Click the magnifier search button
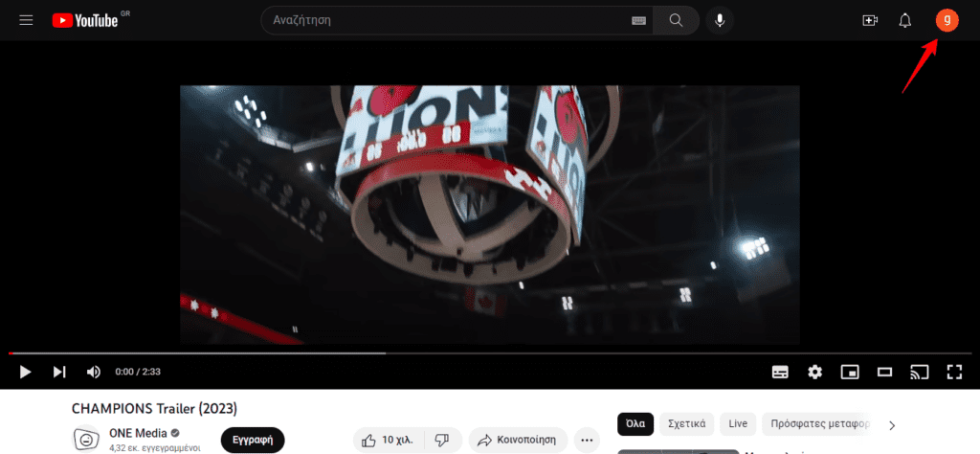980x454 pixels. pos(677,20)
